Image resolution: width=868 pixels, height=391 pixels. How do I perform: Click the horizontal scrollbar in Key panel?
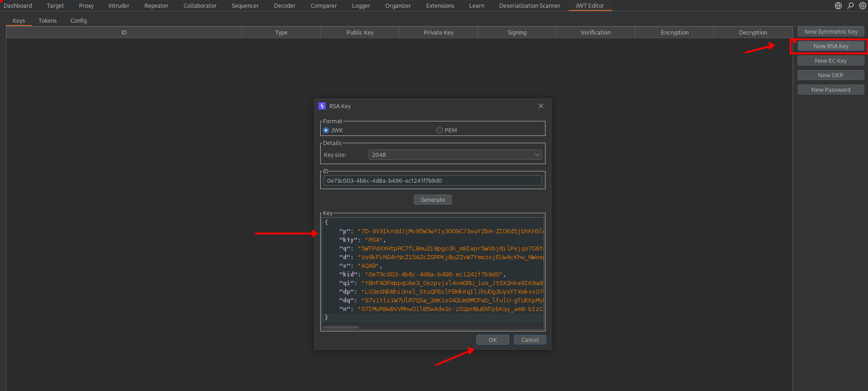coord(341,327)
